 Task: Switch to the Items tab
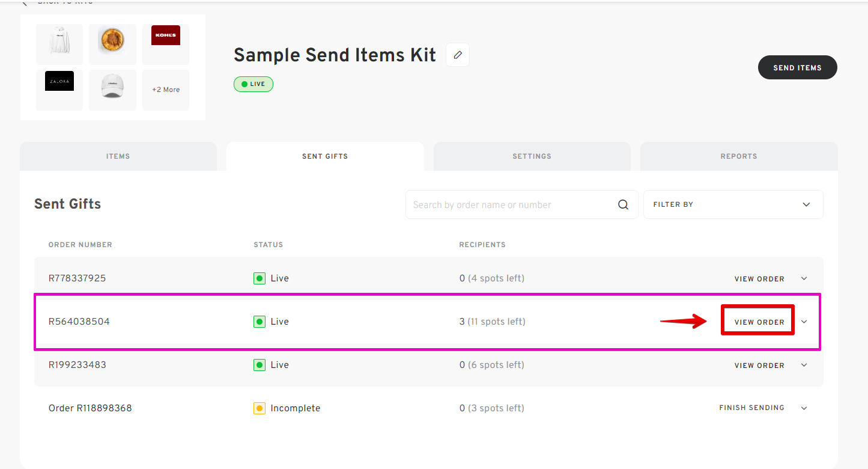tap(118, 156)
